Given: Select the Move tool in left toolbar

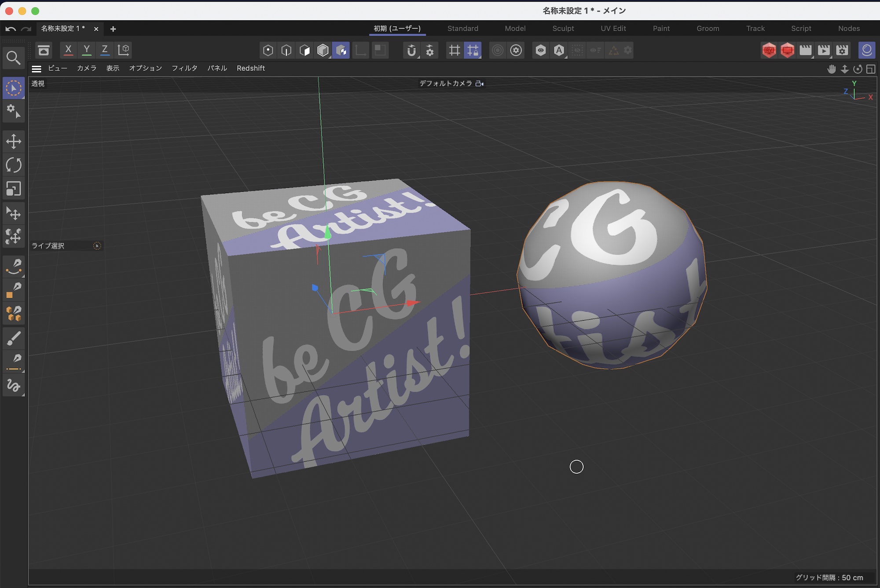Looking at the screenshot, I should pyautogui.click(x=14, y=142).
